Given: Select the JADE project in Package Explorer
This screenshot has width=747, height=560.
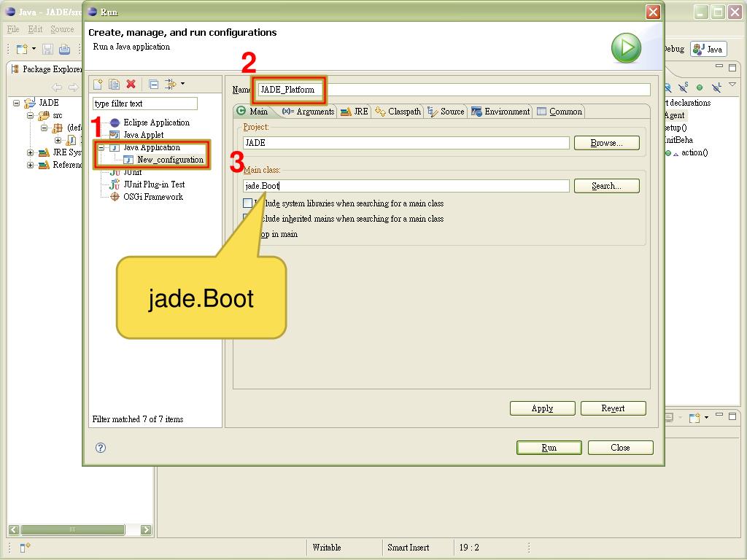Looking at the screenshot, I should pos(49,102).
